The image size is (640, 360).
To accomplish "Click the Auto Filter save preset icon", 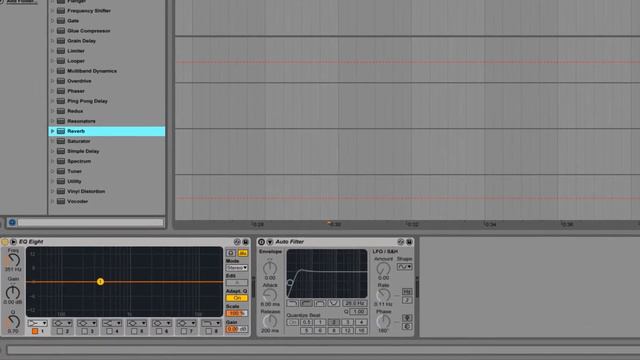I will (x=409, y=242).
